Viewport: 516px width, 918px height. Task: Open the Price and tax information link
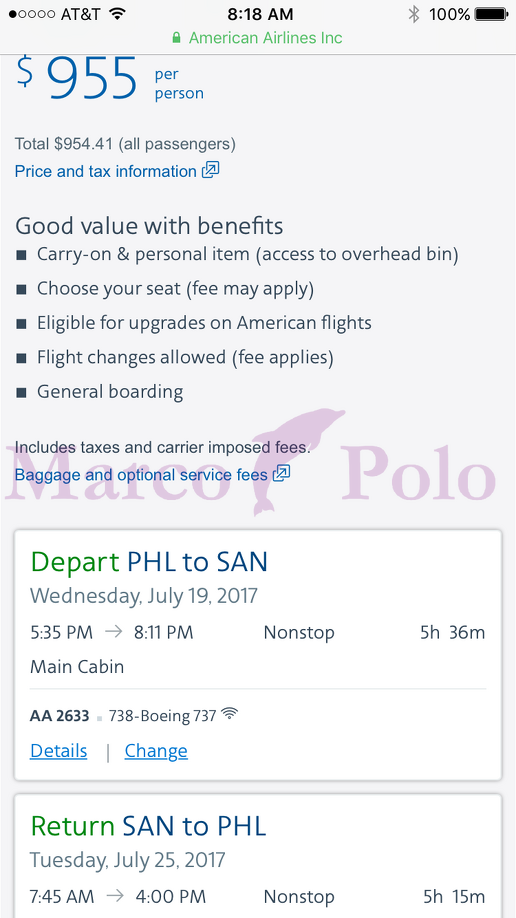(105, 172)
